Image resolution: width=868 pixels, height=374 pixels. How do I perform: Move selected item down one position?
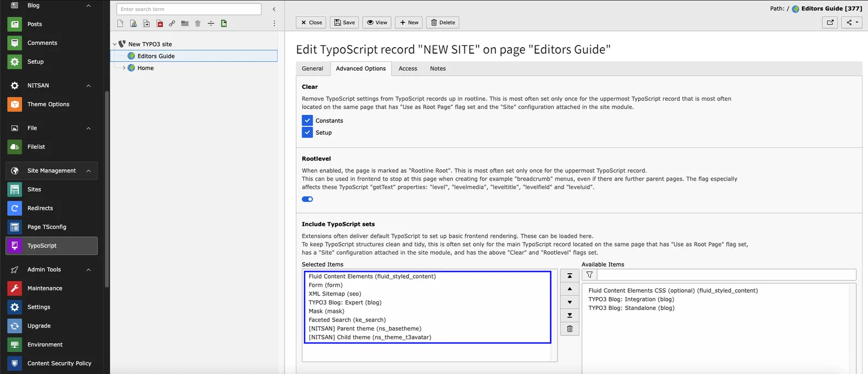pos(570,302)
